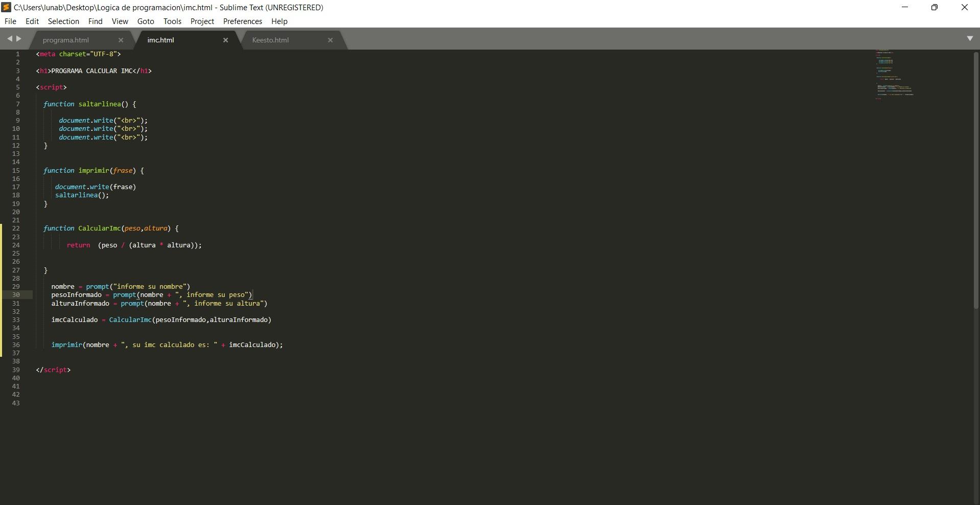Screen dimensions: 980x505
Task: Open the Goto menu
Action: (x=146, y=21)
